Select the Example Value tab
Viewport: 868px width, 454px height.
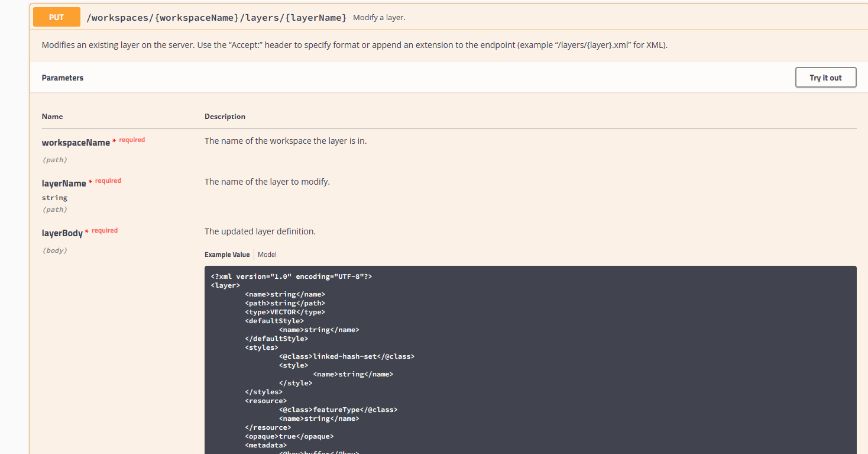[227, 254]
